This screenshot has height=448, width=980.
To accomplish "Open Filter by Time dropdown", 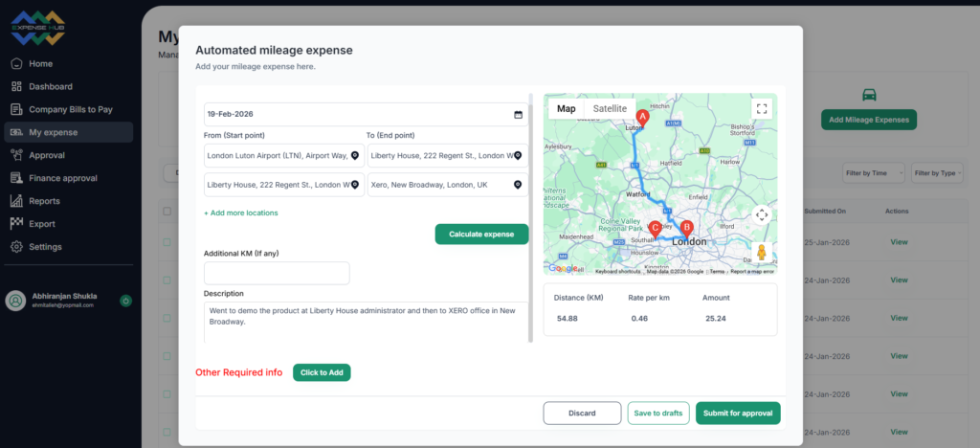I will 873,173.
